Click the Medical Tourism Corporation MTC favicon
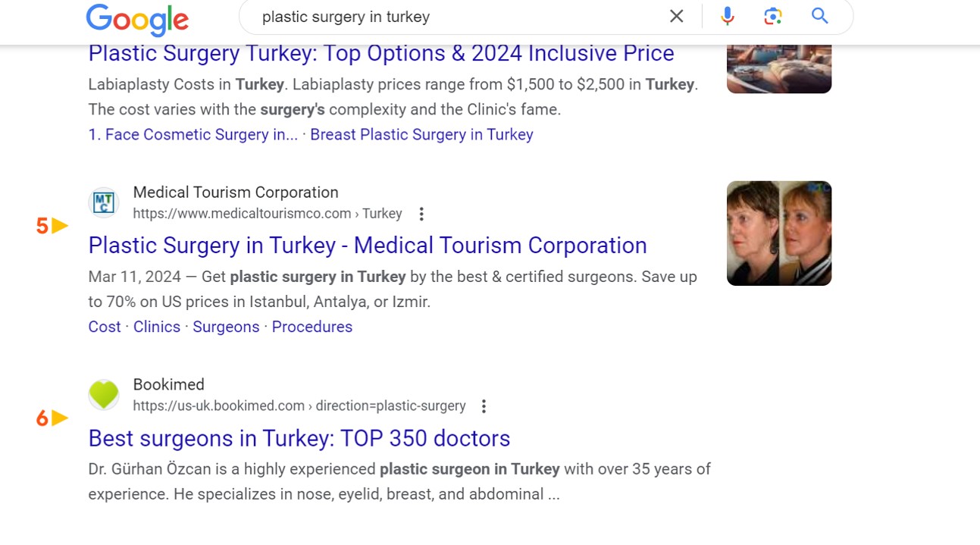This screenshot has height=545, width=980. click(x=104, y=202)
